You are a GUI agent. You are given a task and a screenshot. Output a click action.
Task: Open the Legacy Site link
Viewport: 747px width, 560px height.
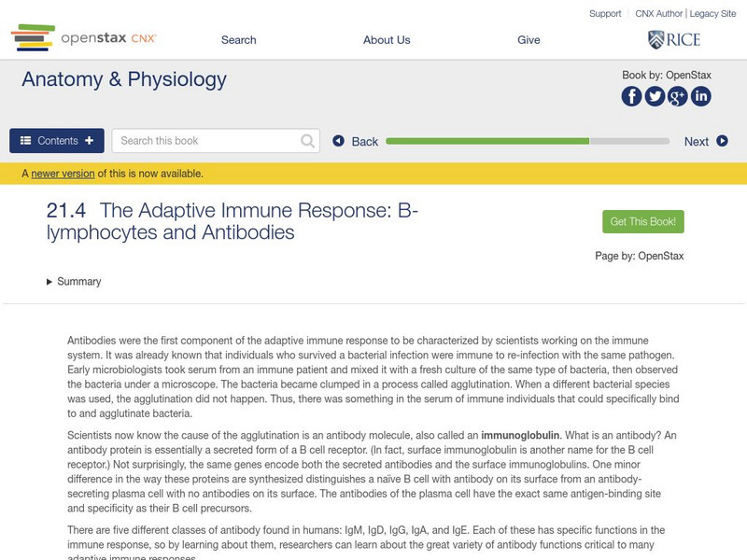click(x=712, y=14)
